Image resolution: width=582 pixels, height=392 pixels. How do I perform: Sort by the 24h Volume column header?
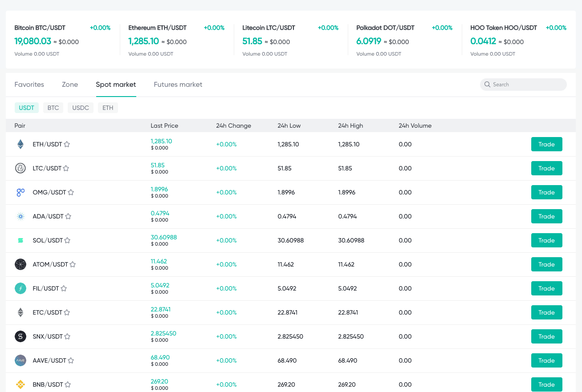415,125
